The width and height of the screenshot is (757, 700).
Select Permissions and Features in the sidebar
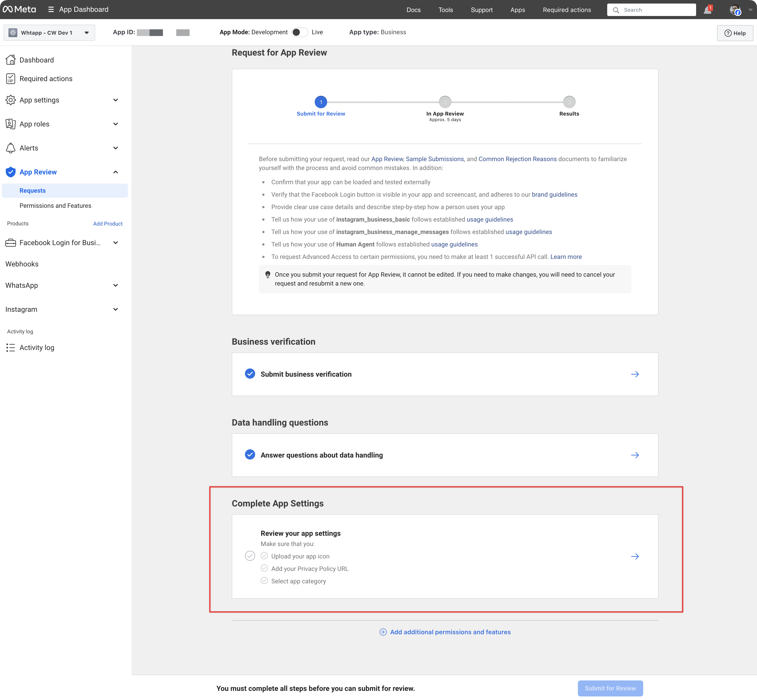pyautogui.click(x=55, y=206)
